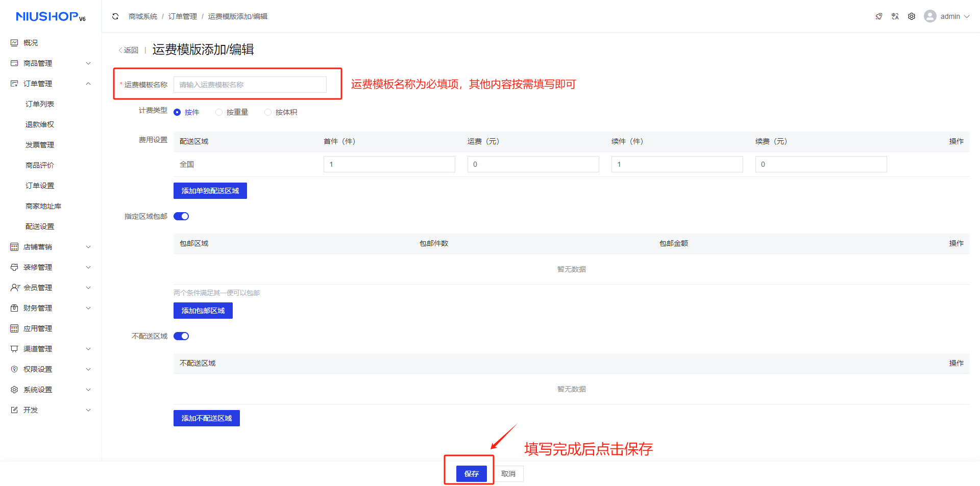Go to 配送设置 submenu item
Screen dimensions: 980x486
tap(40, 226)
